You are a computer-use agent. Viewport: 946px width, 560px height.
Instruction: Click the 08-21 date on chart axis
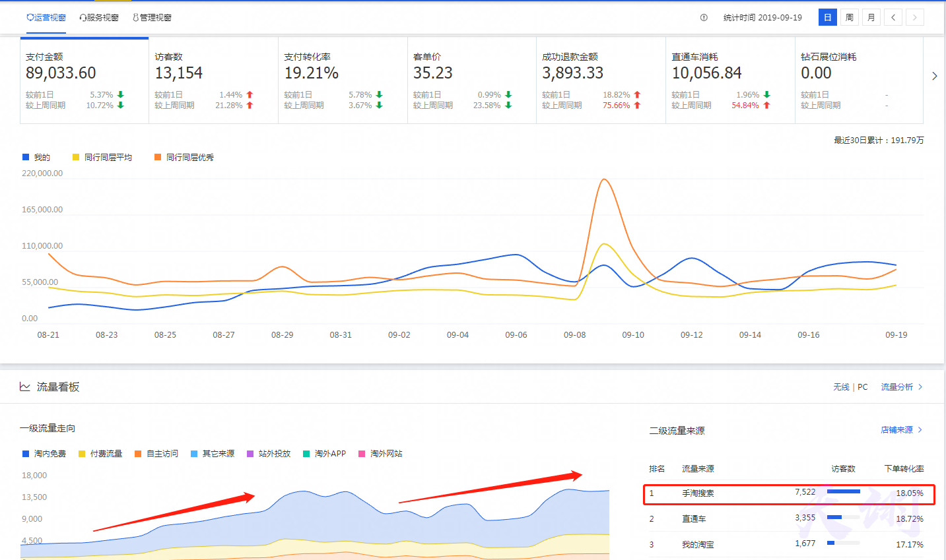tap(48, 335)
